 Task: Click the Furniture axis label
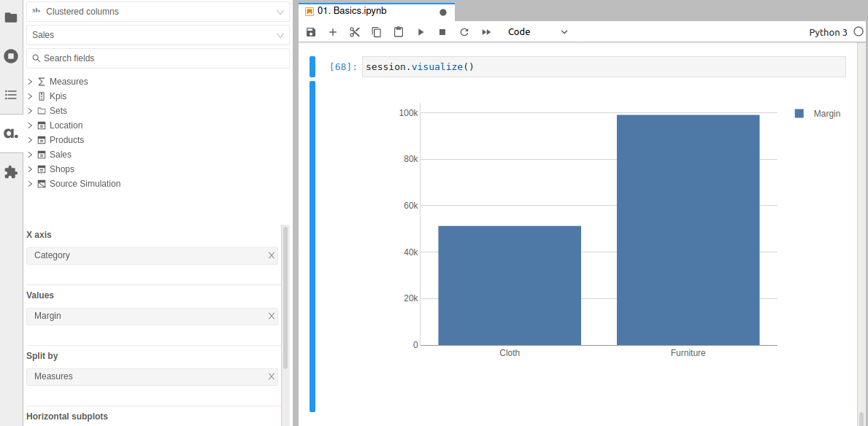click(x=688, y=353)
